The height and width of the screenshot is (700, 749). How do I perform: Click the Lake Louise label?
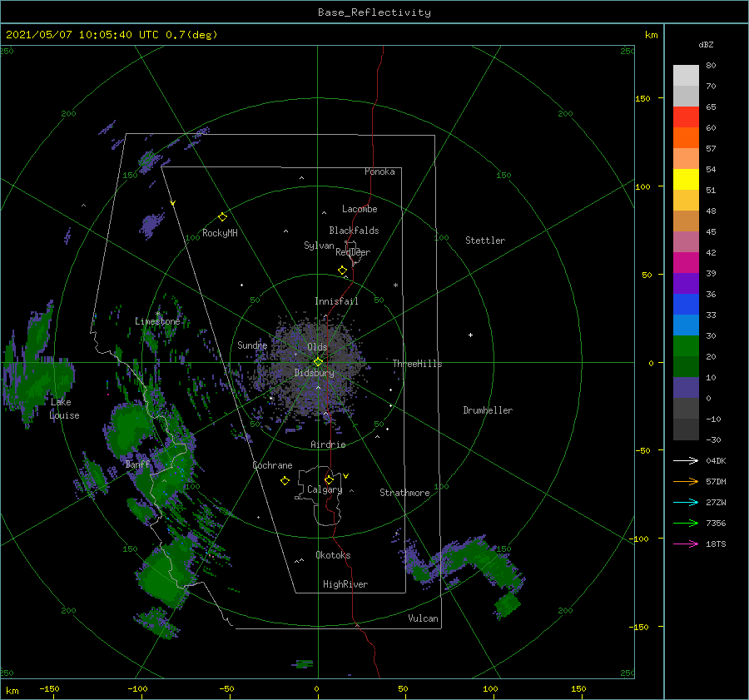(64, 409)
